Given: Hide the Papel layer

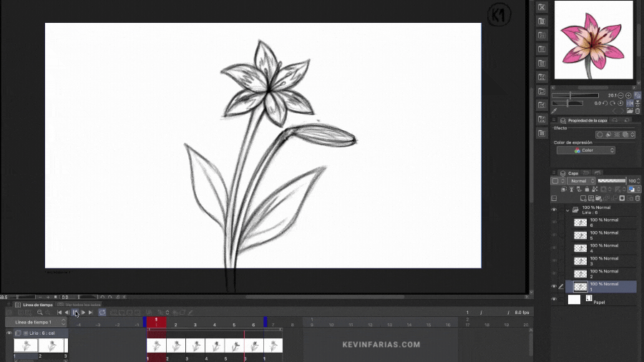Looking at the screenshot, I should click(554, 300).
